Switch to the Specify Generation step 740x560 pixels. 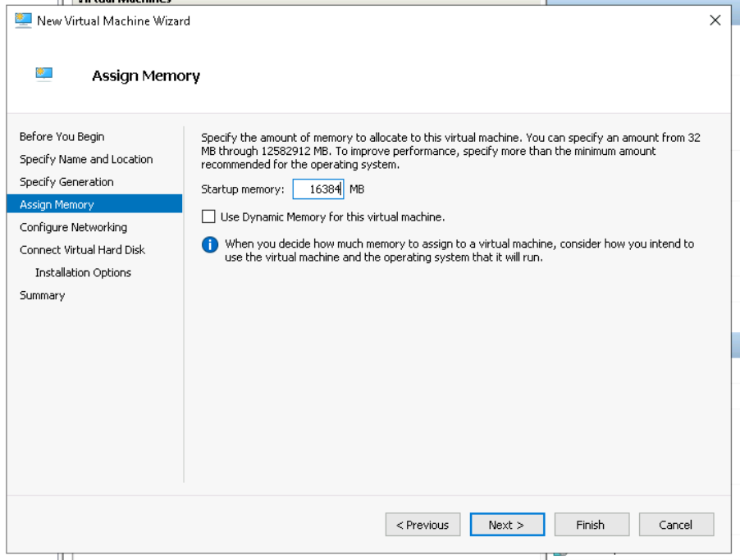point(66,182)
